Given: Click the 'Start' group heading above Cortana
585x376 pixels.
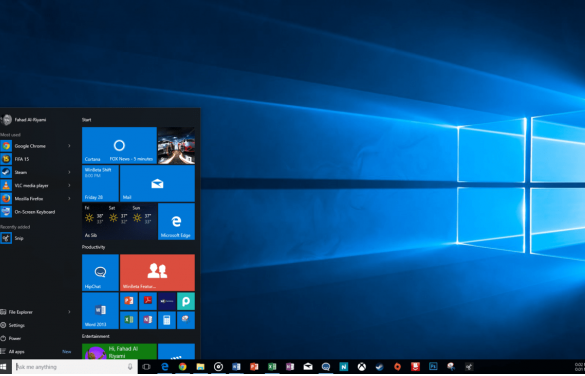Looking at the screenshot, I should pyautogui.click(x=87, y=120).
